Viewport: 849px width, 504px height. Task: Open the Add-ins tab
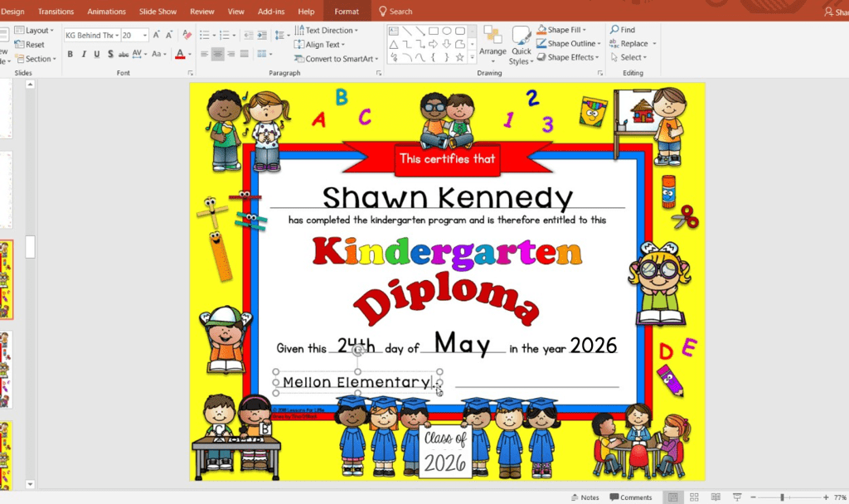click(271, 12)
